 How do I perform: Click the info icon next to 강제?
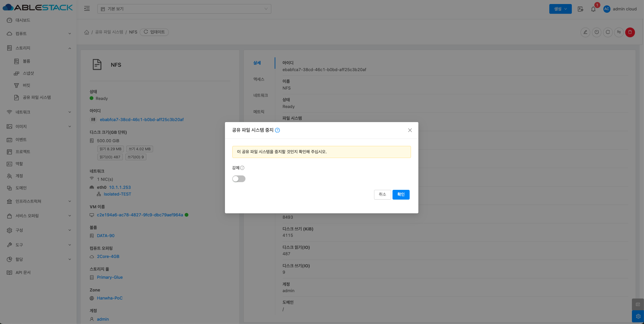242,168
